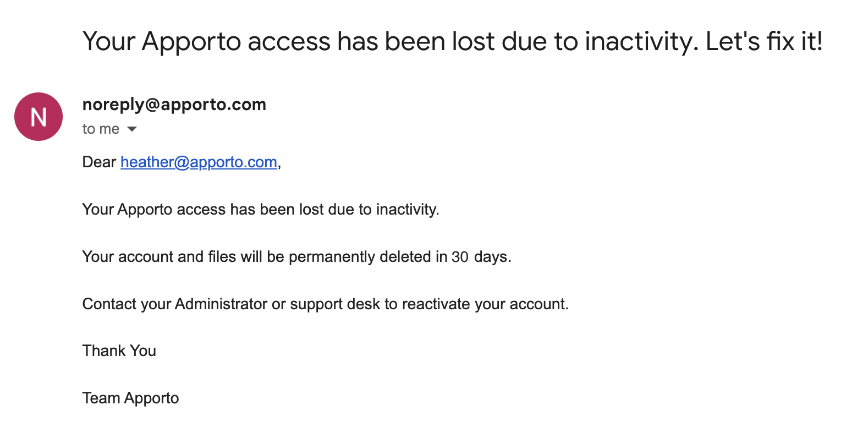Screen dimensions: 868x427
Task: Click the word 'Dear' in the greeting
Action: 99,162
